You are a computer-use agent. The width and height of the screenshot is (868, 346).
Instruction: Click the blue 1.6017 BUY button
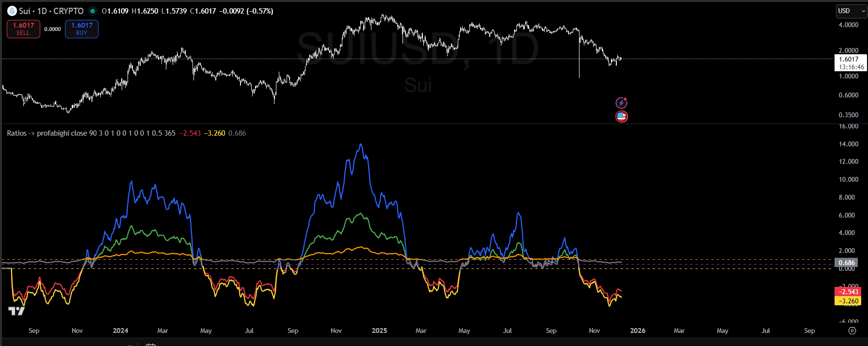(81, 29)
